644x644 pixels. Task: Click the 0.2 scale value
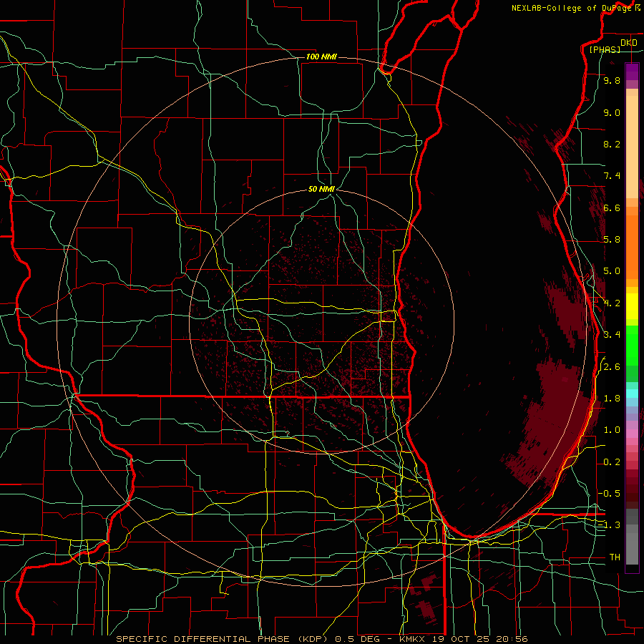click(x=612, y=462)
